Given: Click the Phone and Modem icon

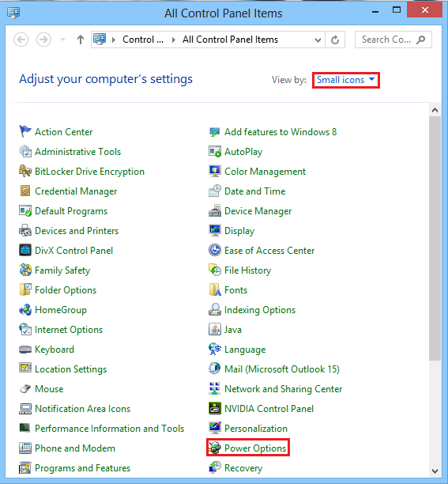Looking at the screenshot, I should point(25,448).
